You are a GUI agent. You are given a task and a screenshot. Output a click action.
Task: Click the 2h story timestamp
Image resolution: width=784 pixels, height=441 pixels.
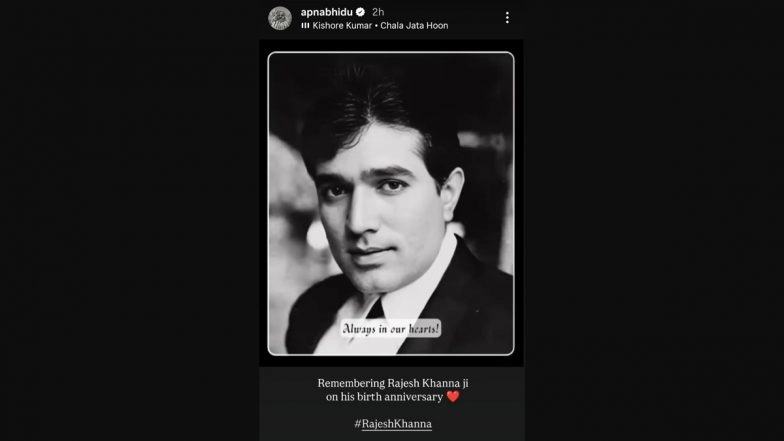click(378, 12)
